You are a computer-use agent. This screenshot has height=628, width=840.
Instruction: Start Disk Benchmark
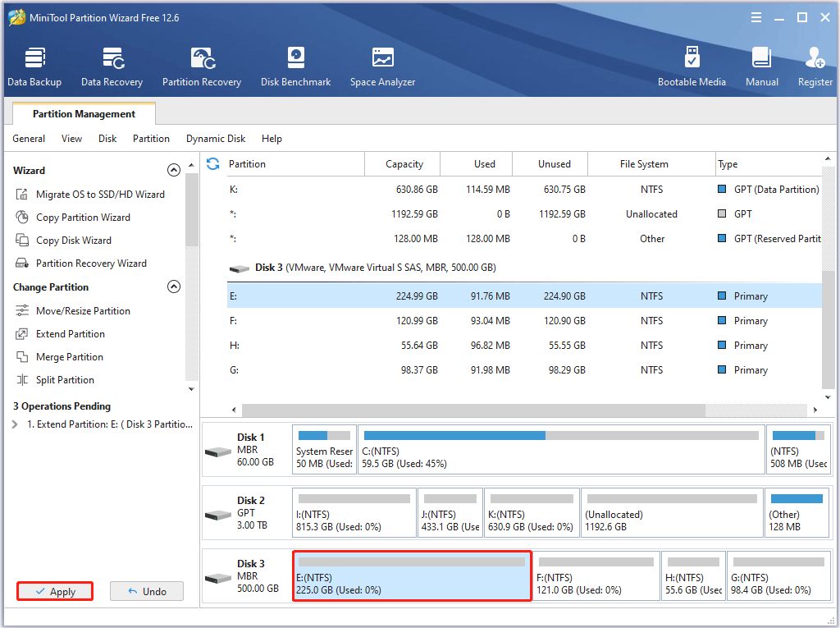click(x=295, y=66)
